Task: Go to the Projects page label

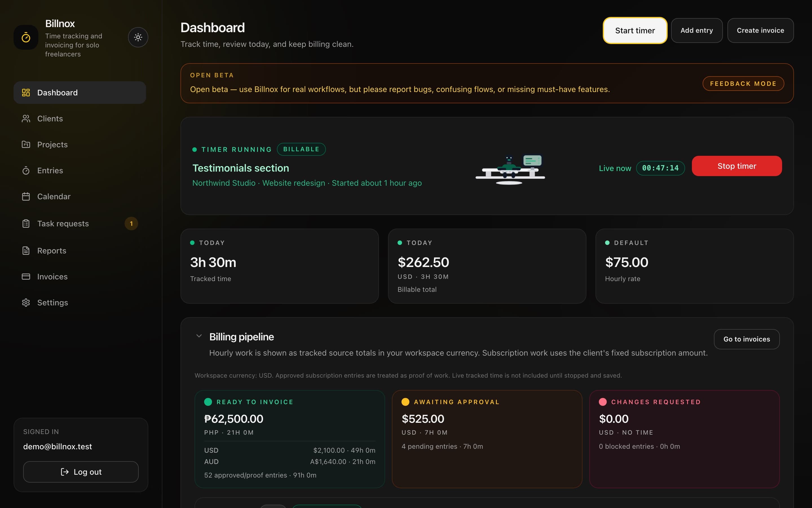Action: coord(52,144)
